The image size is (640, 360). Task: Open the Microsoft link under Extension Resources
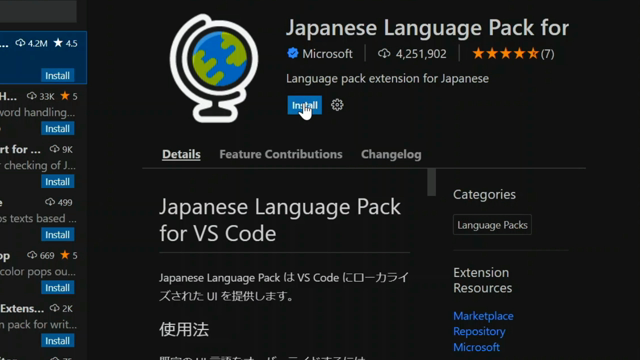tap(476, 347)
